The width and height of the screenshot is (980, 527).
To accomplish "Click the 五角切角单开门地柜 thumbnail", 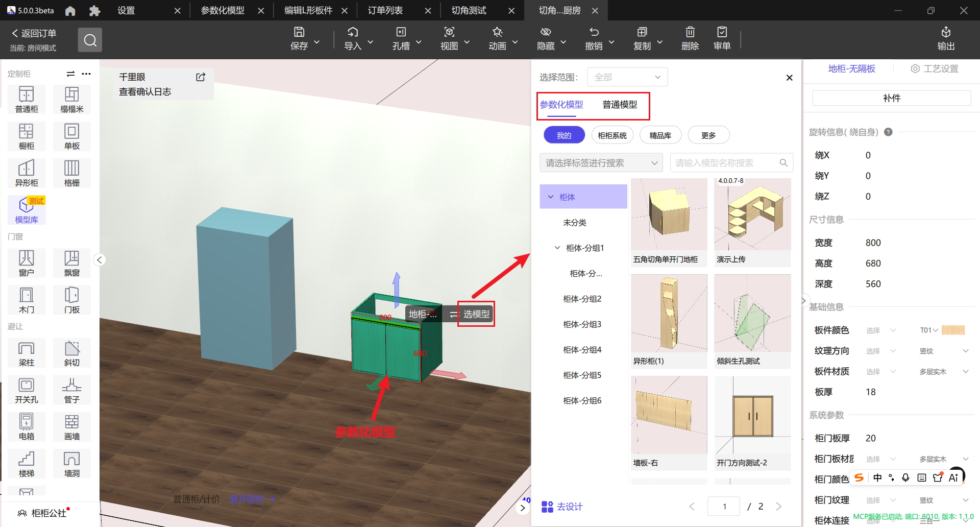I will coord(669,214).
